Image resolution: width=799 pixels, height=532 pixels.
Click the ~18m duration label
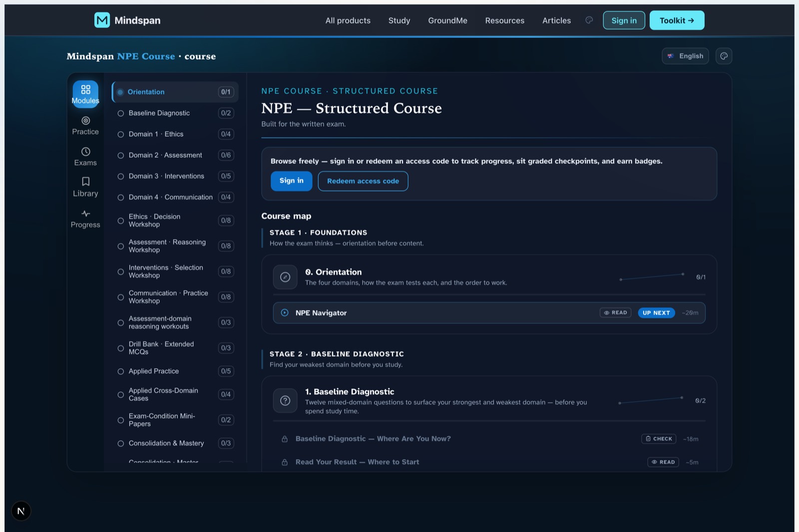pos(691,439)
